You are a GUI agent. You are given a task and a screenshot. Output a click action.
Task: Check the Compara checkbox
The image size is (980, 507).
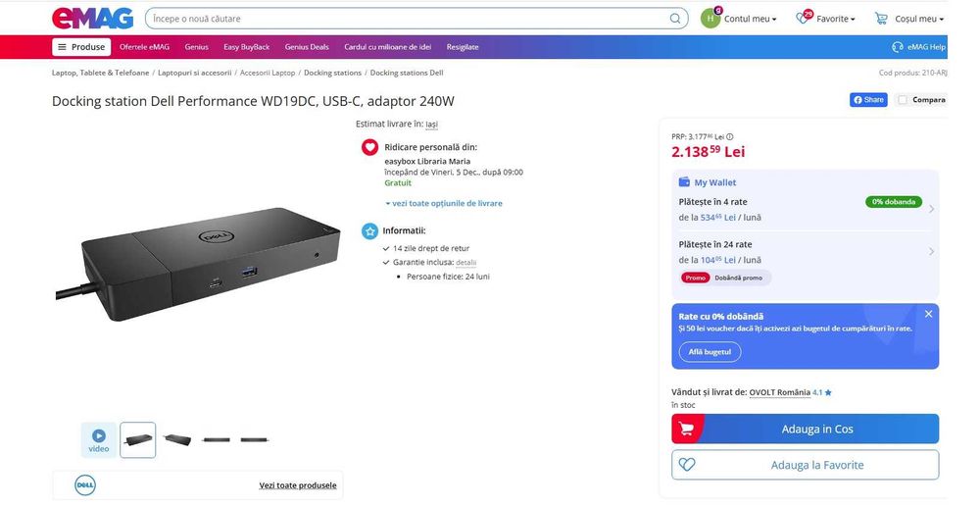903,100
